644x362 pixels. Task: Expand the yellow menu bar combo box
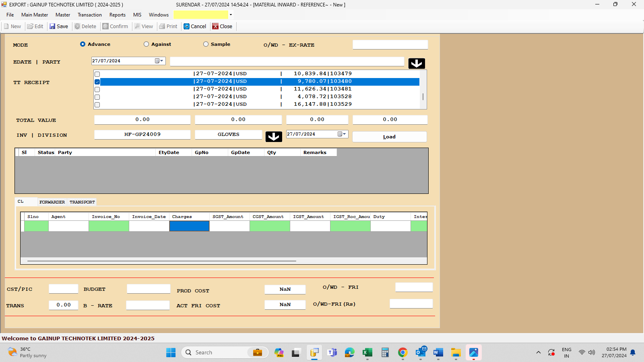click(x=231, y=15)
